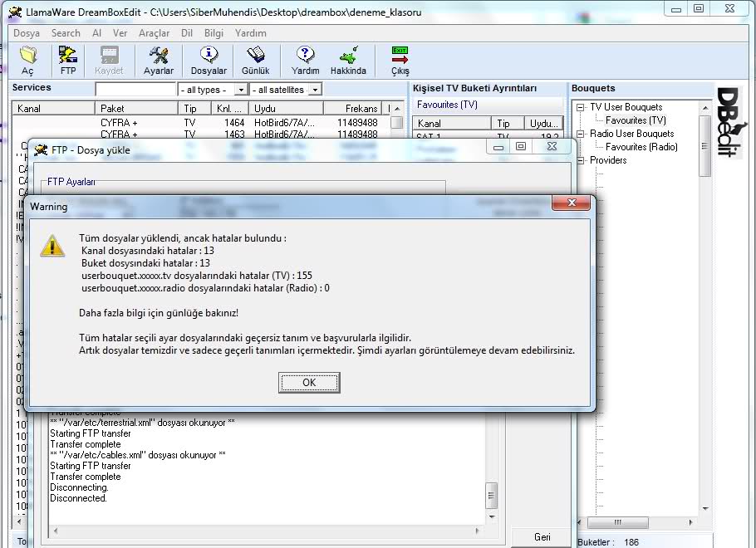The image size is (756, 548).
Task: Click the FTP dialog title llama icon
Action: tap(41, 150)
